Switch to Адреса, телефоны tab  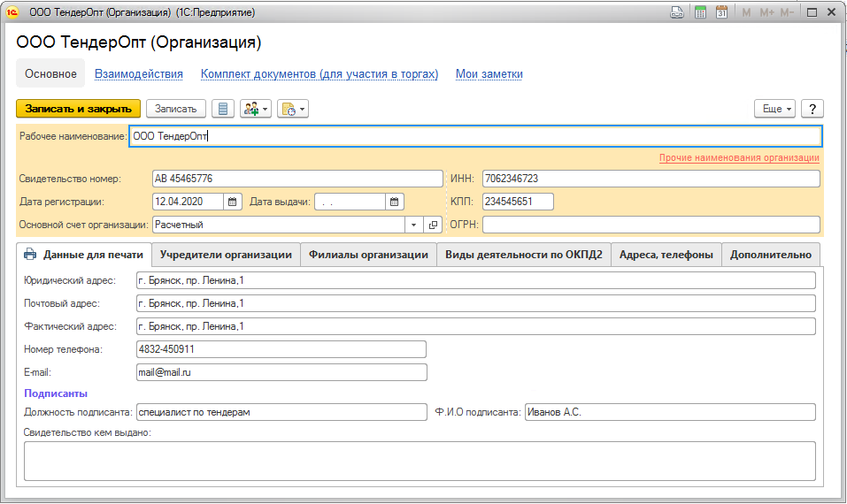click(666, 255)
